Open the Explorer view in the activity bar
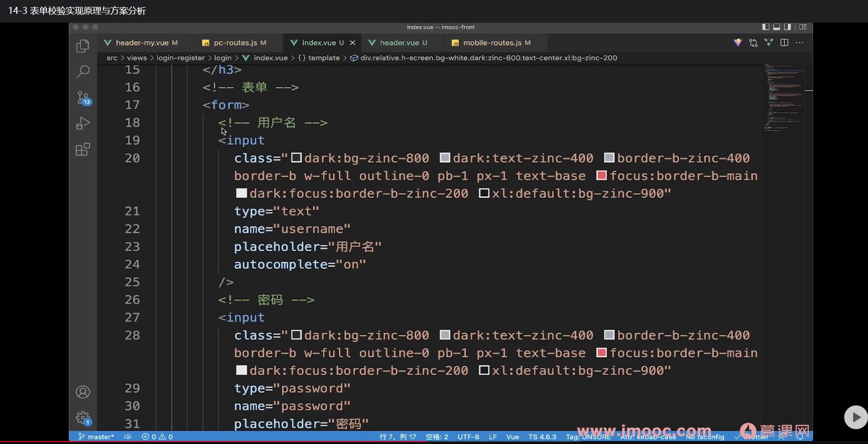Screen dimensions: 868x444 pos(83,46)
